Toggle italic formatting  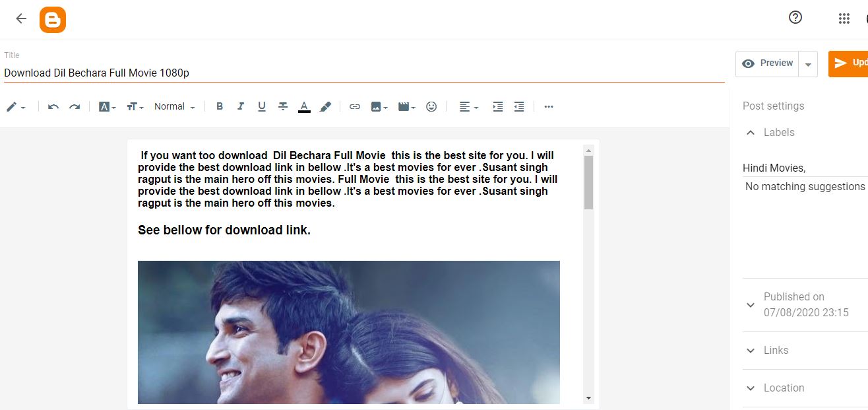point(241,106)
